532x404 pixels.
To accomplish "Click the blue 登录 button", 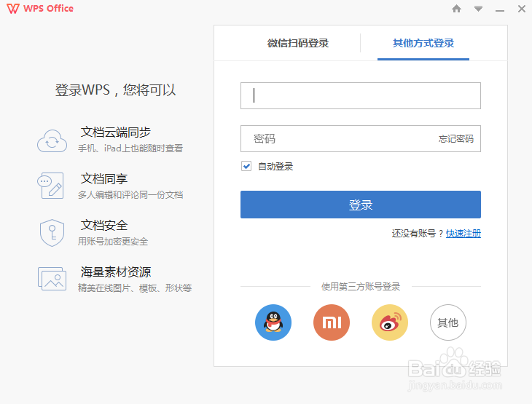I will [361, 205].
